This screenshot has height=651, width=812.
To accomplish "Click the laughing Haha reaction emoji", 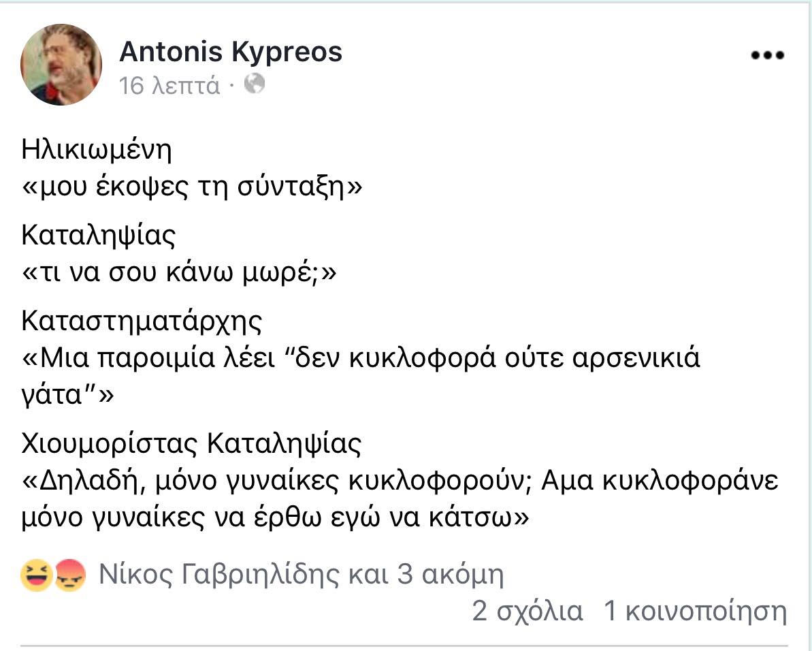I will [x=37, y=575].
